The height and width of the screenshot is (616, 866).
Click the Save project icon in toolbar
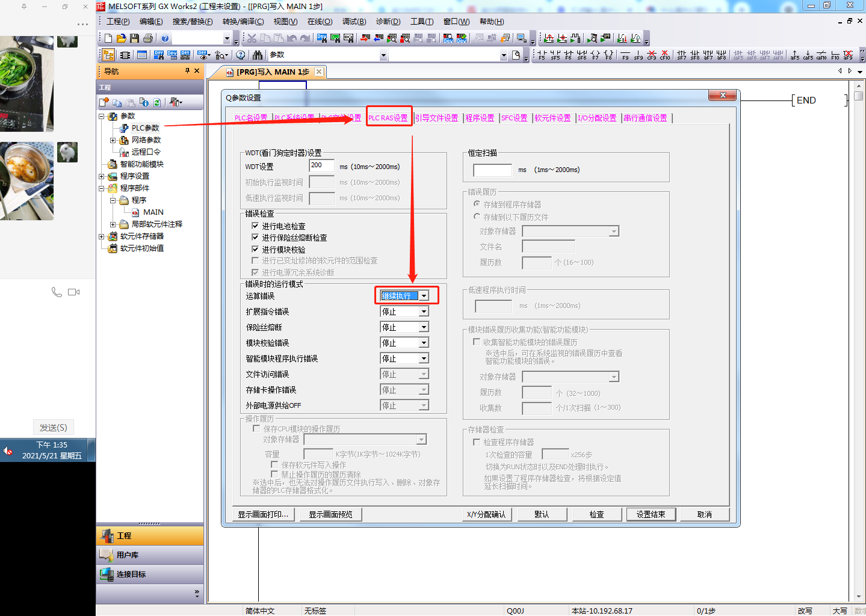[134, 38]
